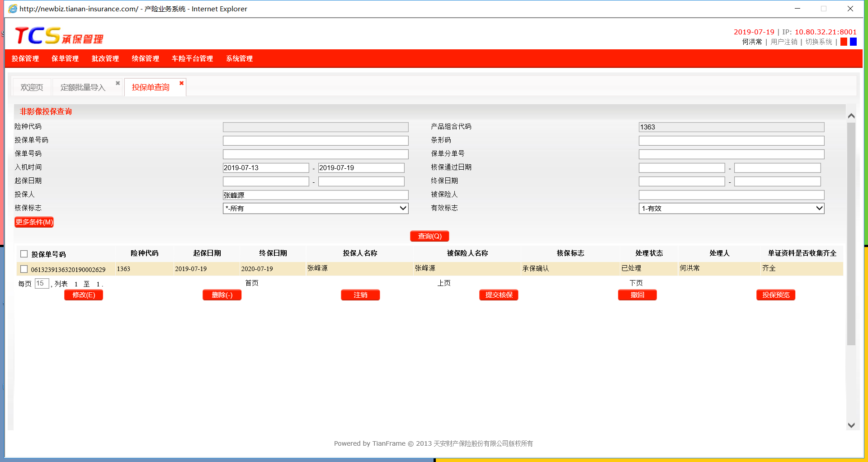Viewport: 868px width, 462px height.
Task: Click the 提交核保 button
Action: pos(499,295)
